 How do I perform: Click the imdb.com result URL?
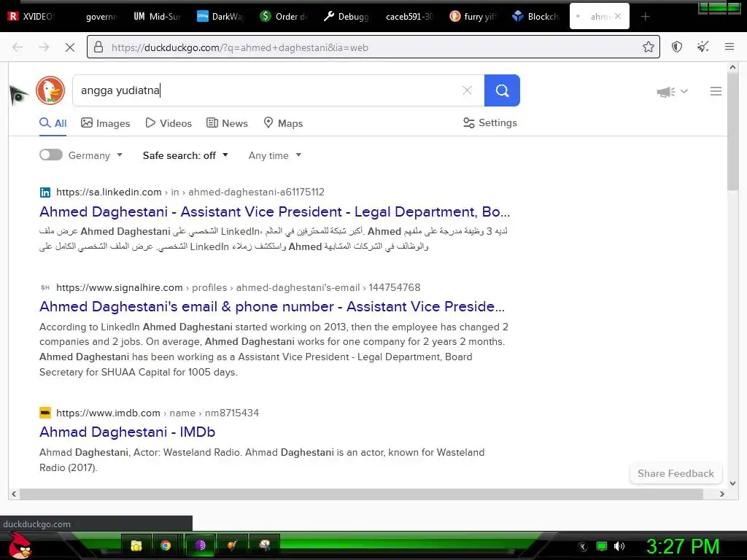[158, 413]
